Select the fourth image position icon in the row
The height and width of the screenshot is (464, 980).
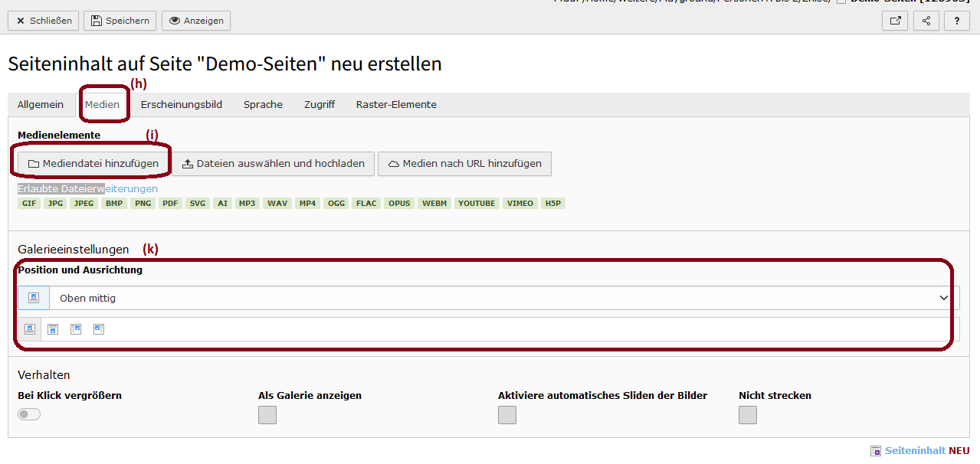[99, 329]
